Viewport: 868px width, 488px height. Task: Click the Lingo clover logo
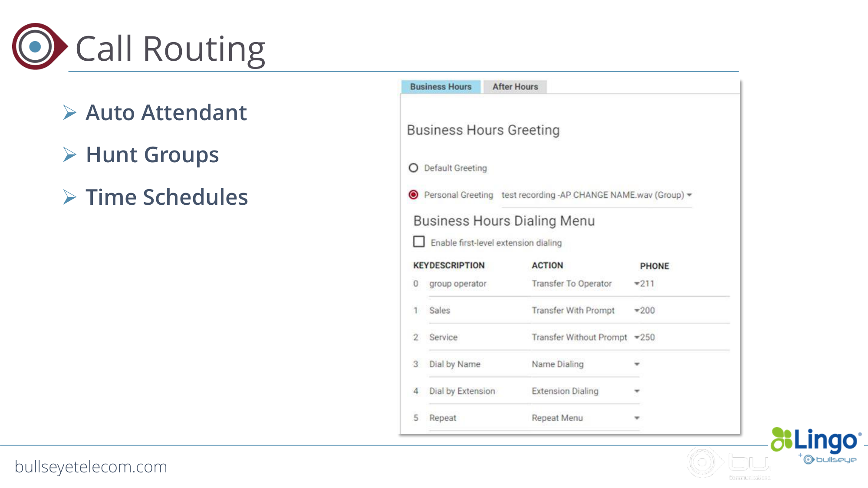pyautogui.click(x=781, y=439)
